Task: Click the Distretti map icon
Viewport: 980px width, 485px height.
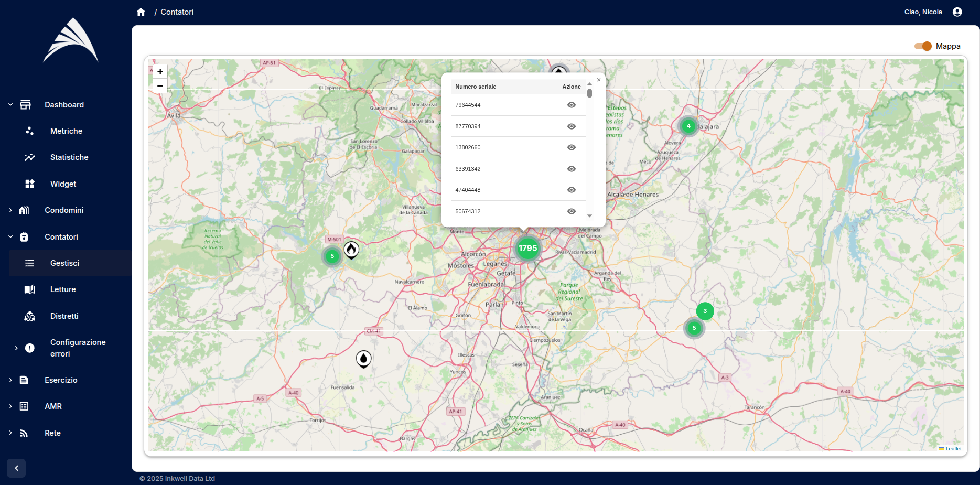Action: [29, 316]
